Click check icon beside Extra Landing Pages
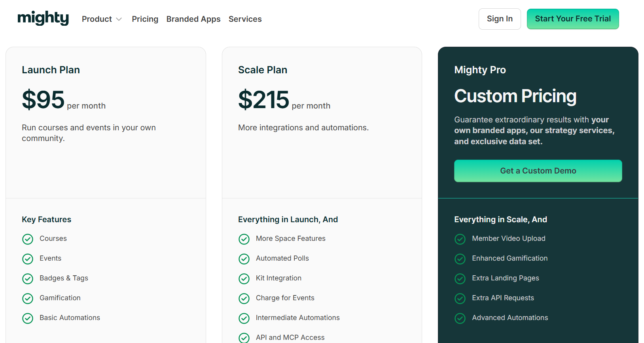Image resolution: width=644 pixels, height=343 pixels. (x=460, y=279)
